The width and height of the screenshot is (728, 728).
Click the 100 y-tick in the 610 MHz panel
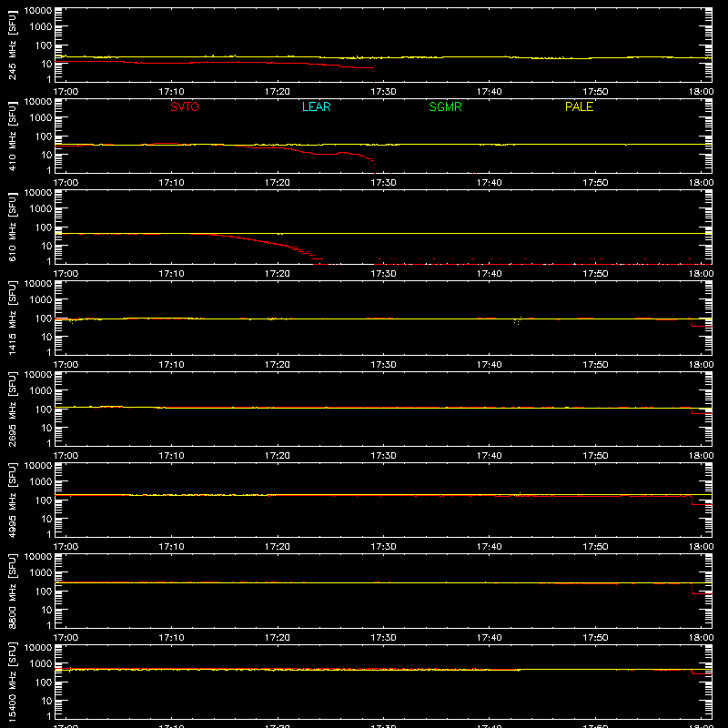tap(44, 227)
